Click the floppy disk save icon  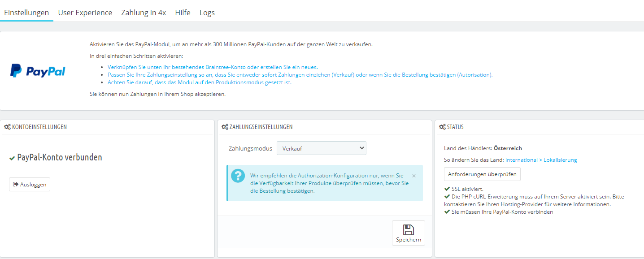[x=409, y=229]
